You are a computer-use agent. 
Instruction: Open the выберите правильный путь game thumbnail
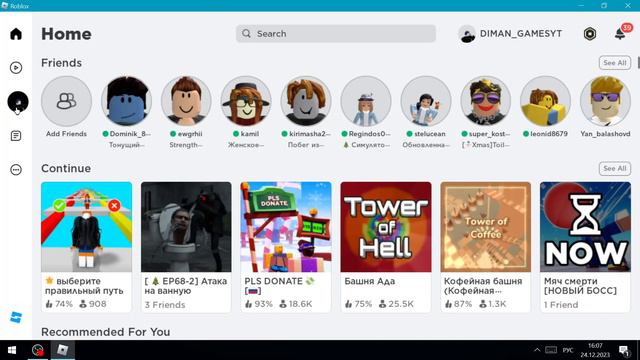pos(87,227)
